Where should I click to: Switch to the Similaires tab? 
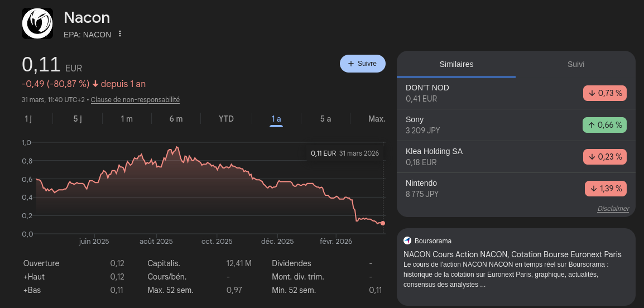[x=456, y=64]
